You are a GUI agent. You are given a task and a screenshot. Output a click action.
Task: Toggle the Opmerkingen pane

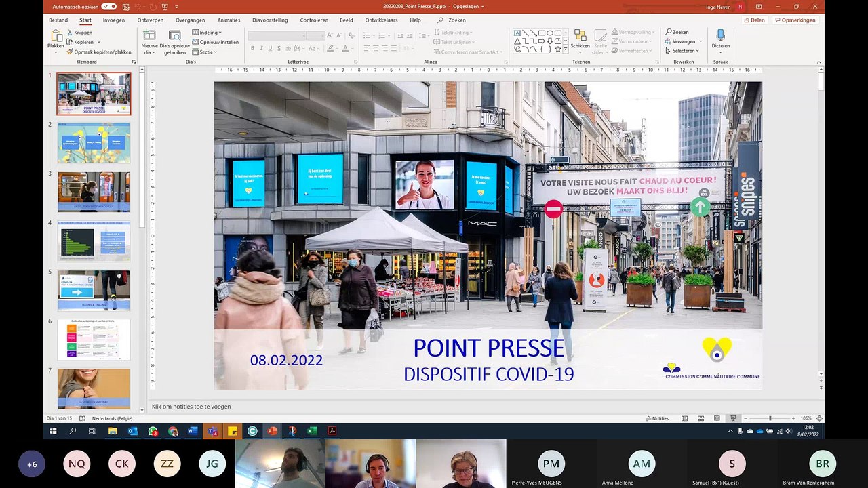[x=795, y=20]
